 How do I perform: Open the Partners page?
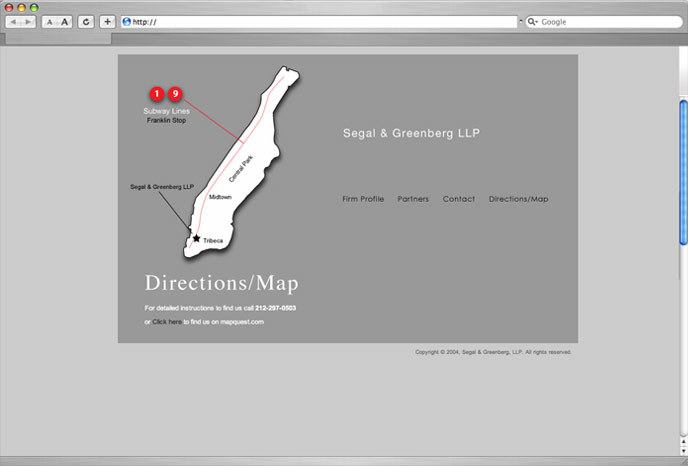tap(413, 199)
